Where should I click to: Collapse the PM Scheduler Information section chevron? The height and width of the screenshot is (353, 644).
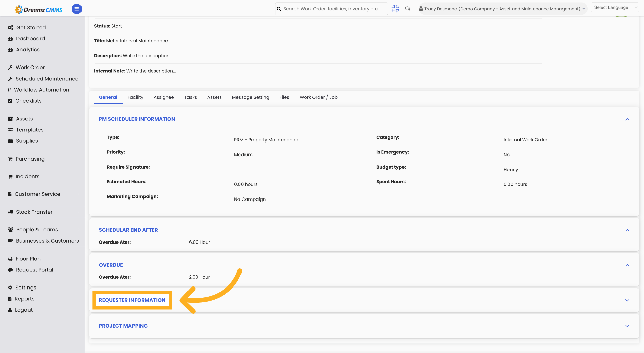pos(627,119)
